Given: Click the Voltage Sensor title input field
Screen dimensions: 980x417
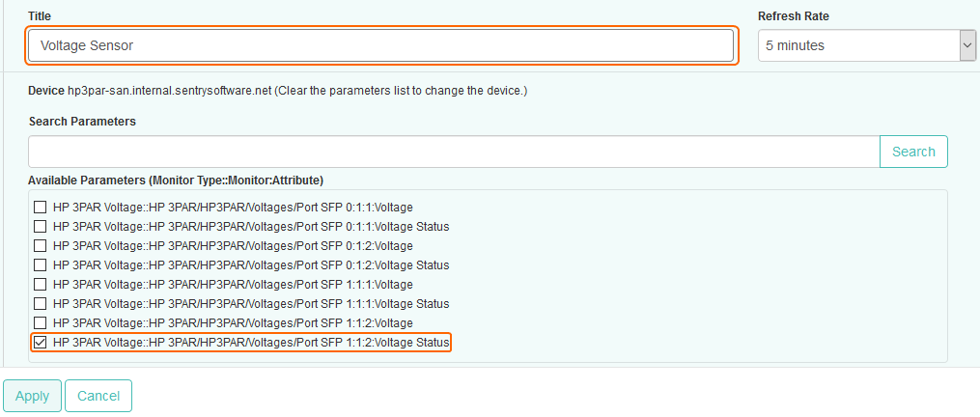Looking at the screenshot, I should click(380, 45).
